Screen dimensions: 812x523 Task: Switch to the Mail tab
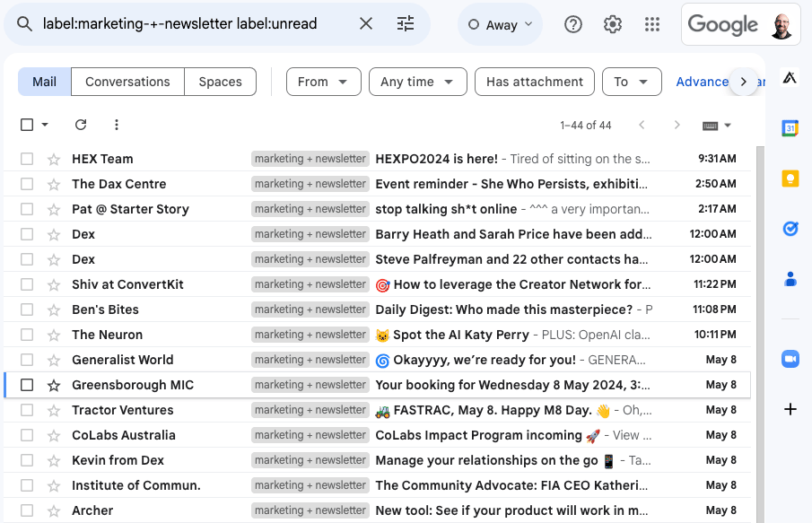(45, 82)
